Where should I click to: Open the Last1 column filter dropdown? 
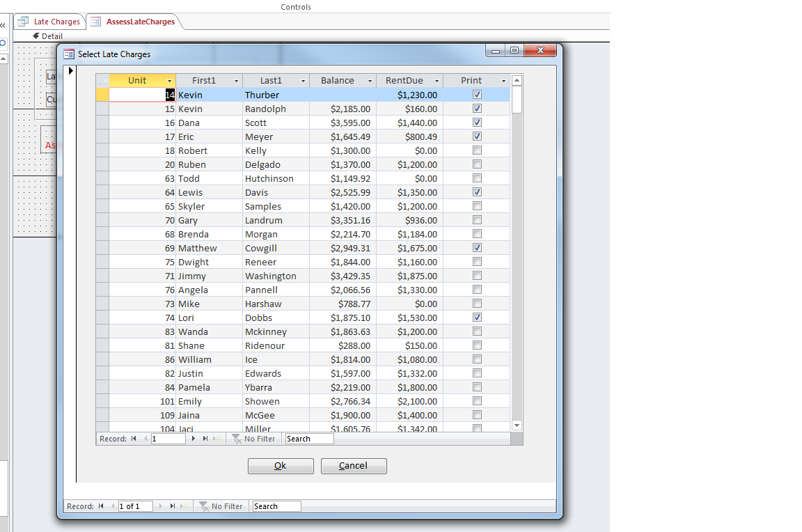[303, 81]
